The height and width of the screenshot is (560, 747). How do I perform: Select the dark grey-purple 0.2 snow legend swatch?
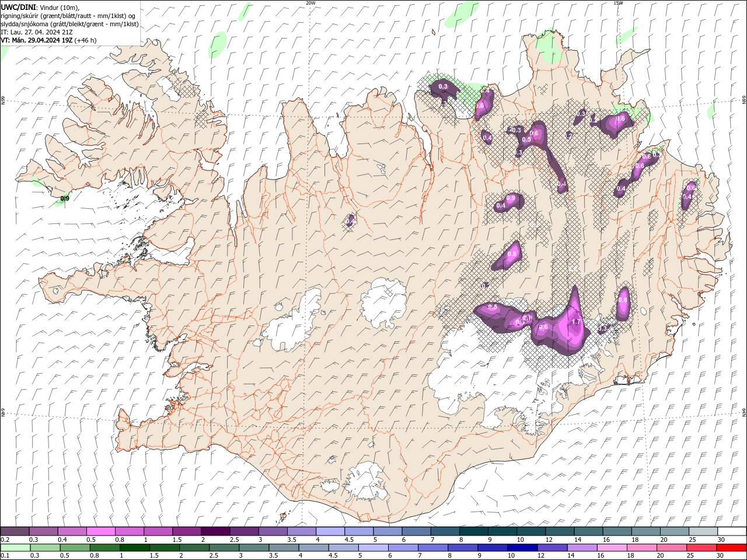[x=15, y=531]
